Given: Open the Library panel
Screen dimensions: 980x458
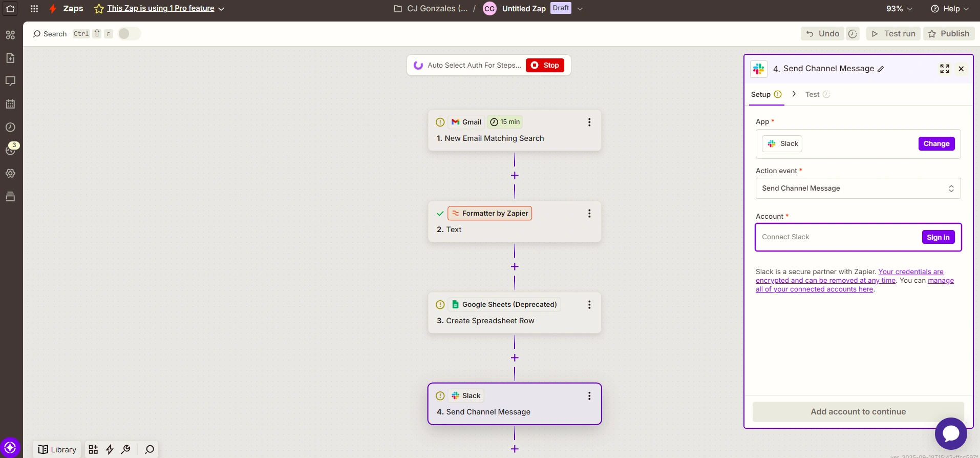Looking at the screenshot, I should tap(57, 449).
